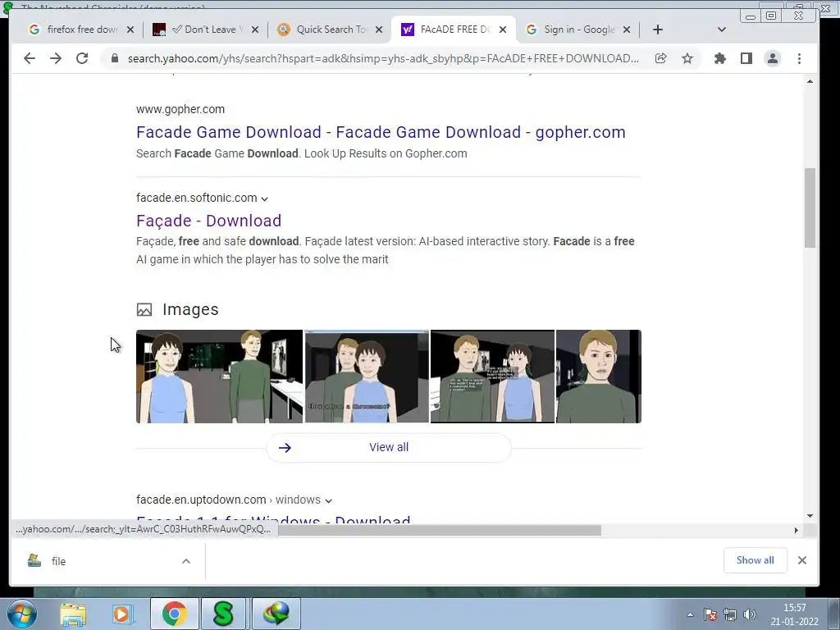Go forward to the next page
Screen dimensions: 840x630
pyautogui.click(x=56, y=58)
